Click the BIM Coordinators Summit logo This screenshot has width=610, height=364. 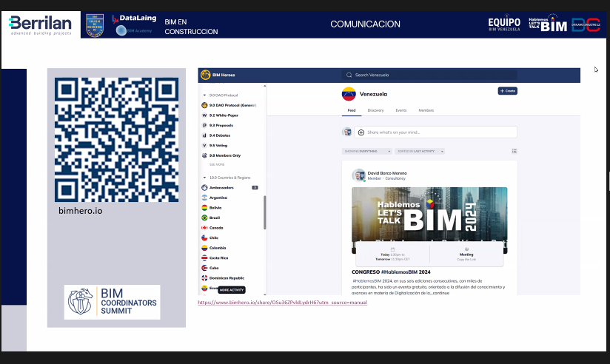pos(112,302)
